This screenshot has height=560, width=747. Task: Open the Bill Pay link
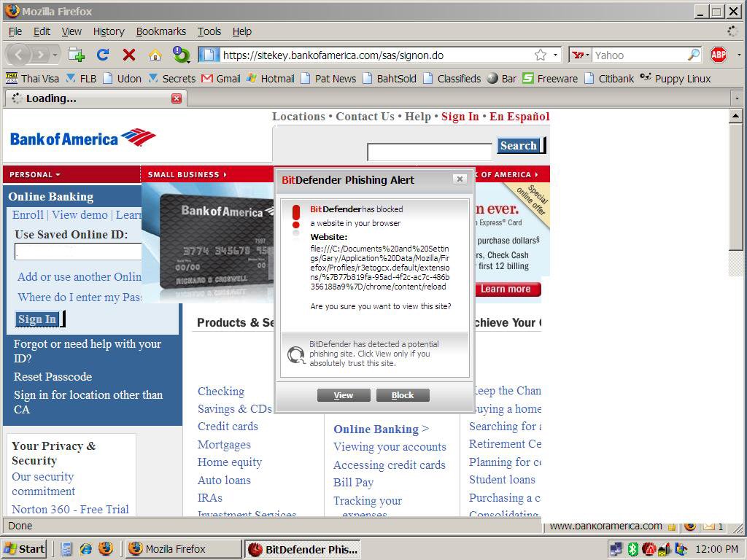(354, 483)
